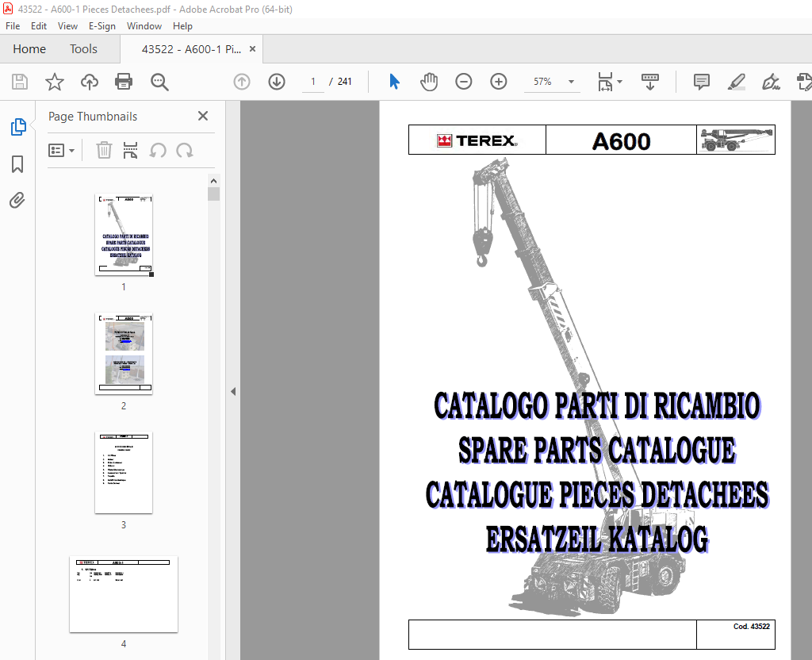Screen dimensions: 812x660
Task: Click the scrolling mode icon
Action: [x=650, y=82]
